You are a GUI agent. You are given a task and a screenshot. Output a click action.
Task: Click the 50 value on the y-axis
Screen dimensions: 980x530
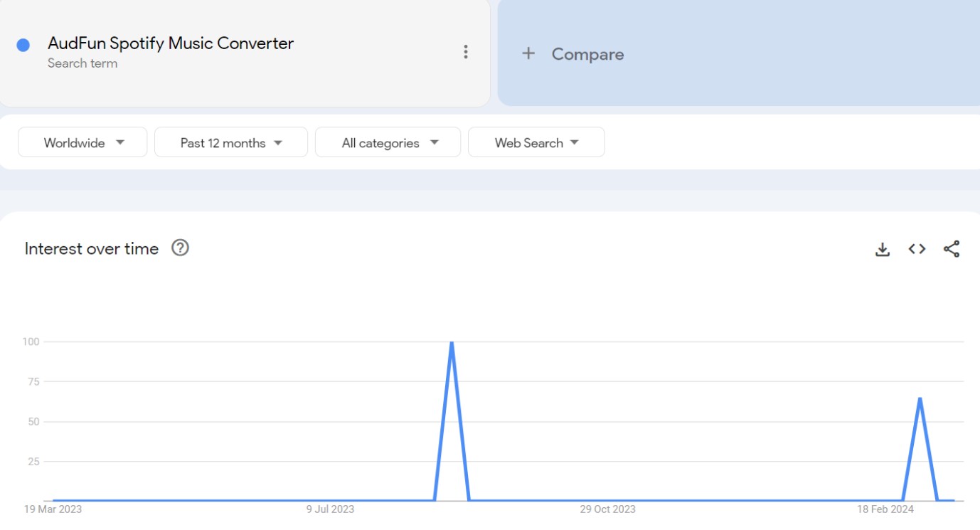(33, 422)
